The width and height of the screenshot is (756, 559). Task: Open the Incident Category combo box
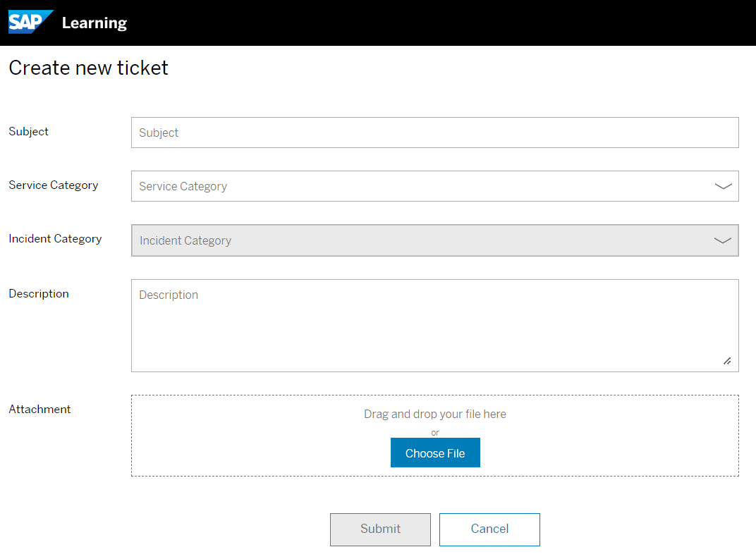tap(435, 240)
